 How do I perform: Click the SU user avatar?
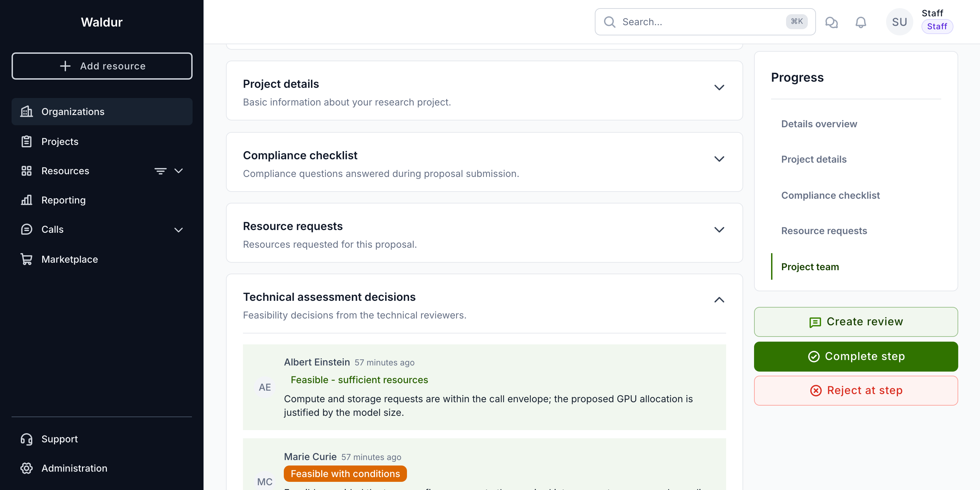click(x=899, y=22)
